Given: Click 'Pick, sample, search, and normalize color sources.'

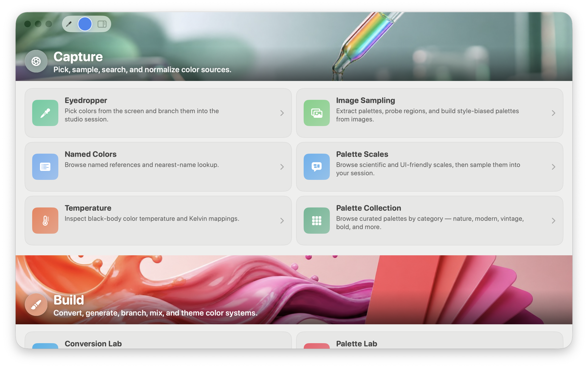Looking at the screenshot, I should click(x=142, y=70).
